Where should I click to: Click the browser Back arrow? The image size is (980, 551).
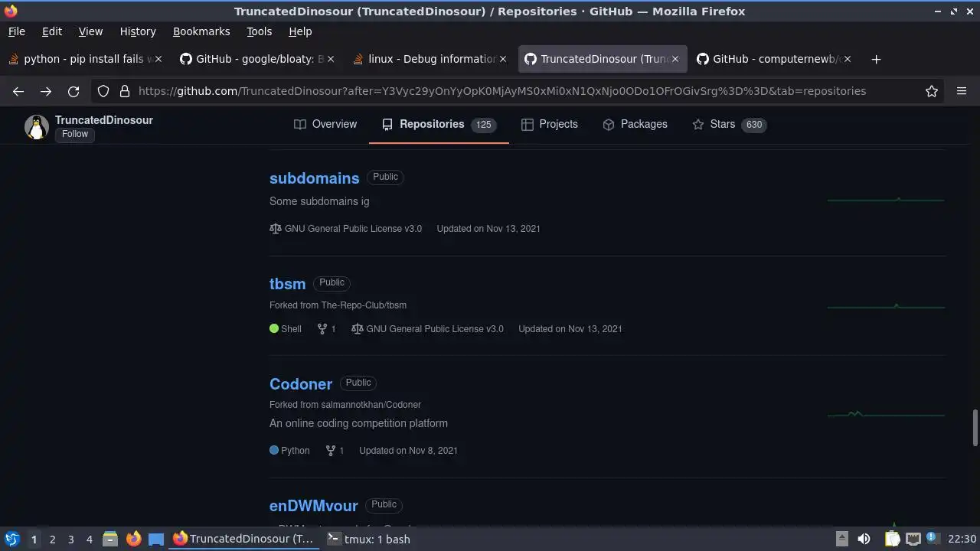point(18,91)
